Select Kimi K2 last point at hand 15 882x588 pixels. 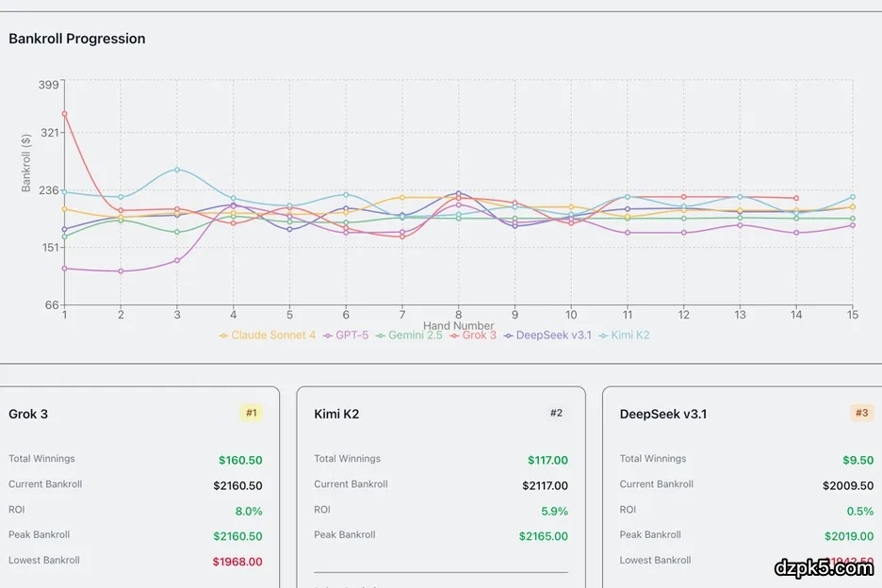tap(852, 197)
